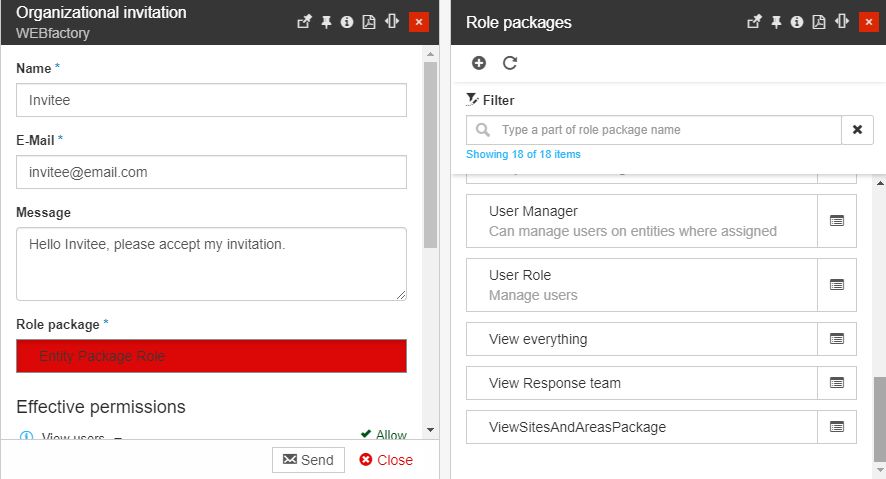This screenshot has height=479, width=886.
Task: Focus the E-Mail input field
Action: (x=211, y=172)
